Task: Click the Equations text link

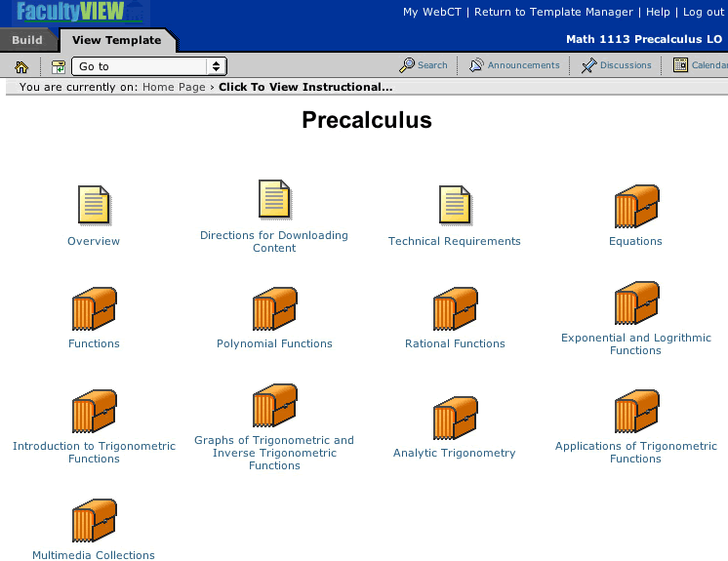Action: tap(635, 241)
